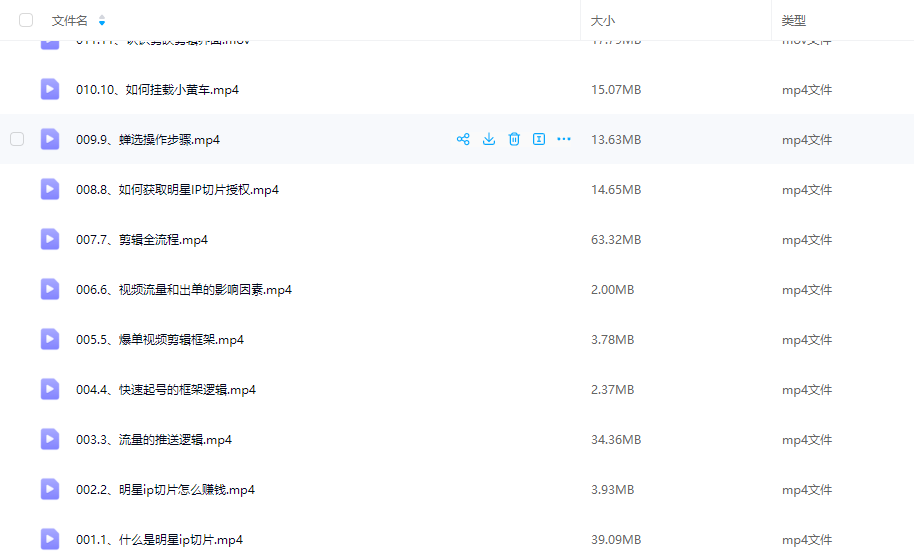Viewport: 914px width, 559px height.
Task: Open file 001.1、什么是明星ip切片.mp4
Action: [159, 540]
